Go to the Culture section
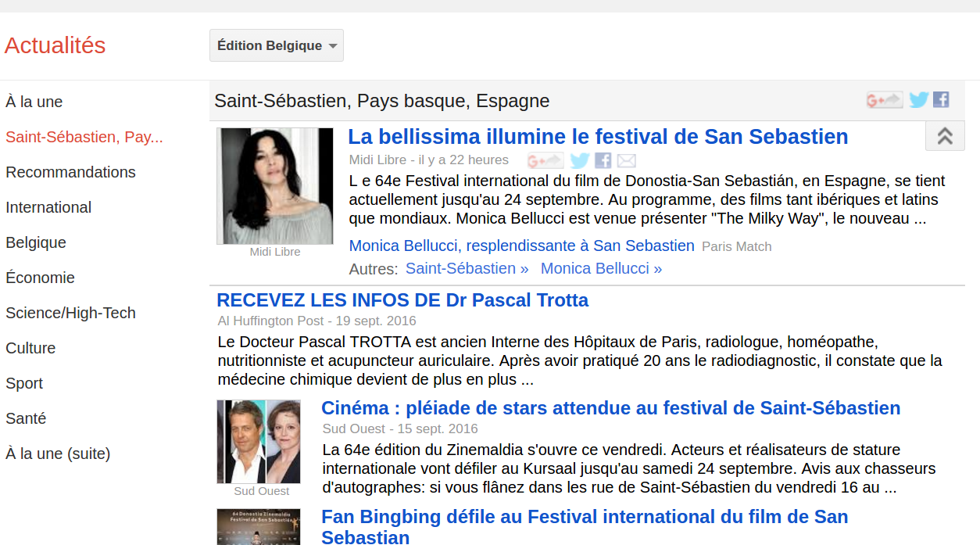The height and width of the screenshot is (545, 980). point(30,348)
